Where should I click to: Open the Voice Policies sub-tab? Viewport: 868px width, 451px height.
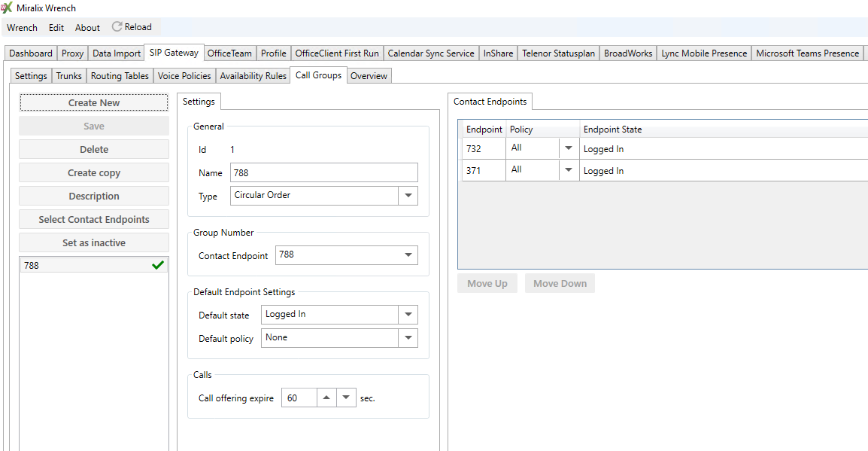point(184,76)
